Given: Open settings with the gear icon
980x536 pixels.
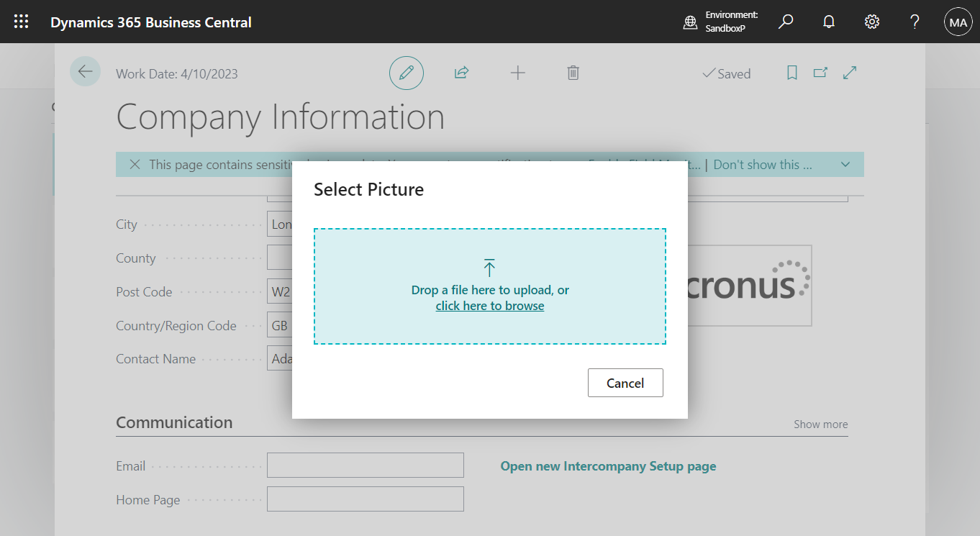Looking at the screenshot, I should coord(871,21).
